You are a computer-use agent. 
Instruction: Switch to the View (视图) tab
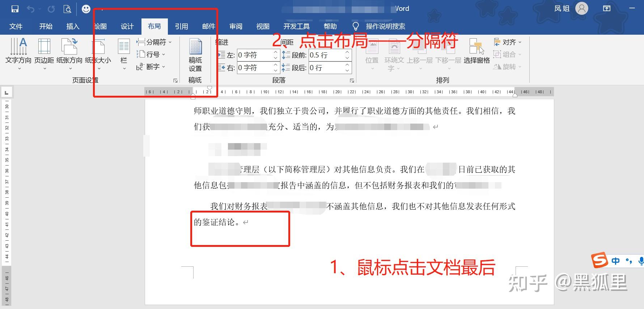point(263,26)
